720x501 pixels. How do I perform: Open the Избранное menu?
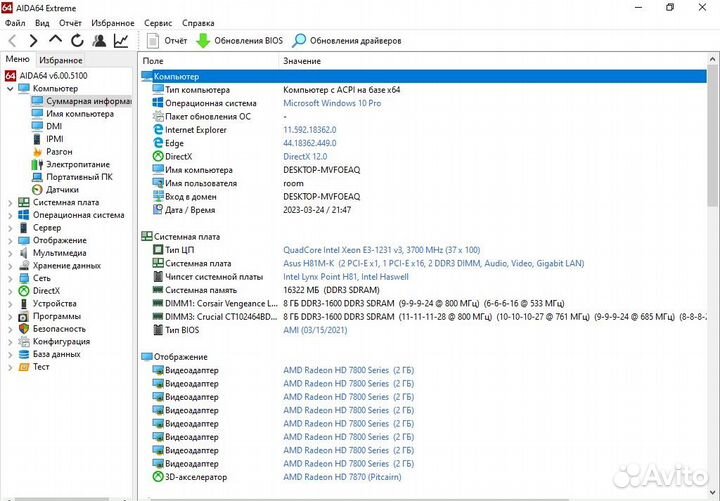tap(113, 23)
